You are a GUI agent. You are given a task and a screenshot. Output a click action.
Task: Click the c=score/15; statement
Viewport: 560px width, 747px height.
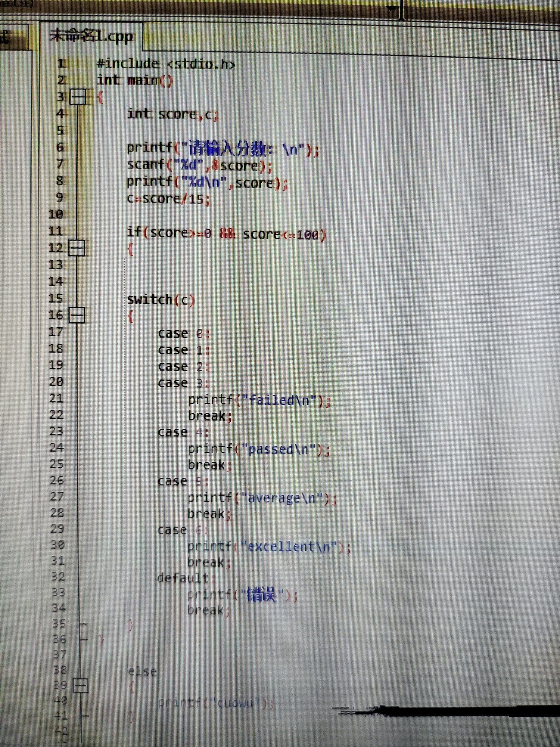click(x=169, y=199)
